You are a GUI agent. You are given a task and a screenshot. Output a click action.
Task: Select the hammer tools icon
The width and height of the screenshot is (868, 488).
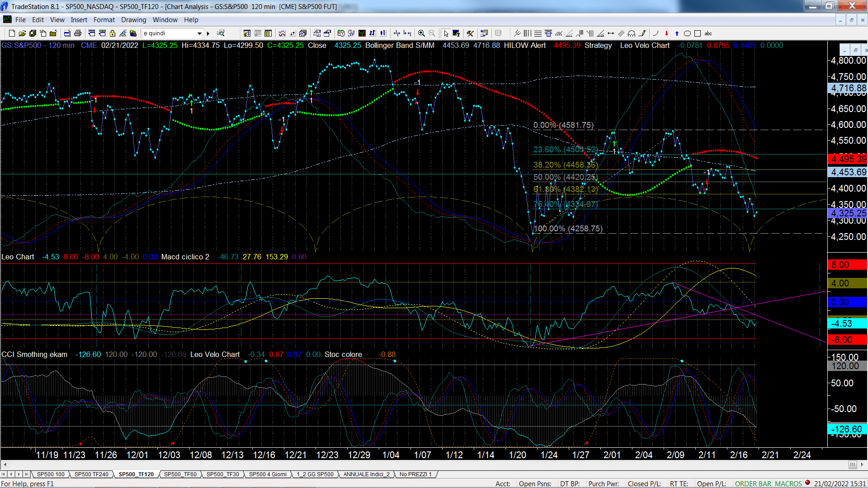point(470,33)
